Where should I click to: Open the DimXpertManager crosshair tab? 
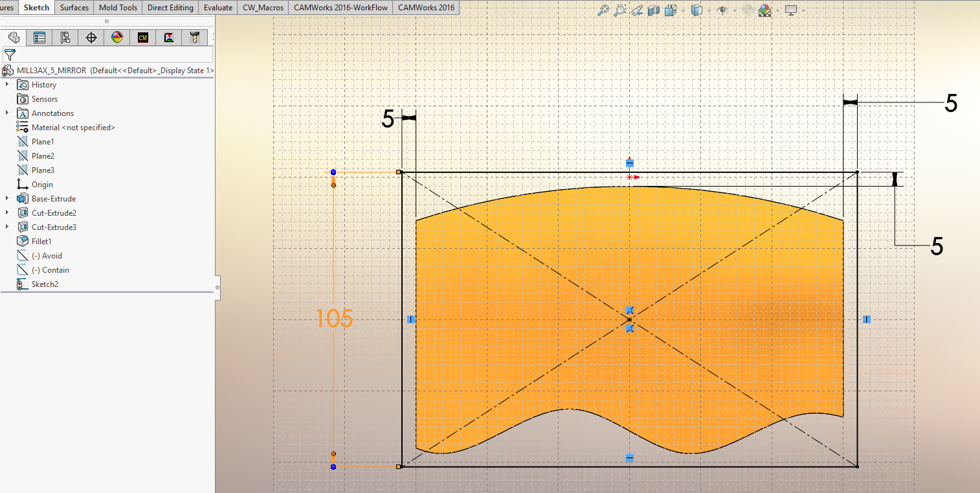pyautogui.click(x=91, y=38)
